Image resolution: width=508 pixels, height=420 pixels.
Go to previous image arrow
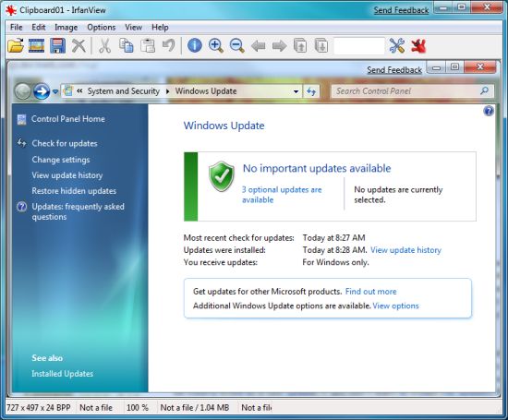click(x=259, y=46)
